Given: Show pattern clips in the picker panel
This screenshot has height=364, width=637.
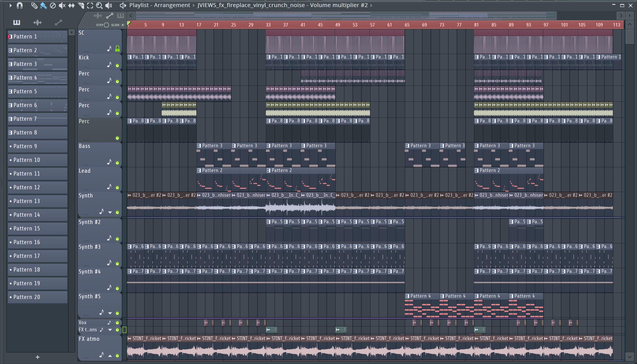Looking at the screenshot, I should (17, 23).
